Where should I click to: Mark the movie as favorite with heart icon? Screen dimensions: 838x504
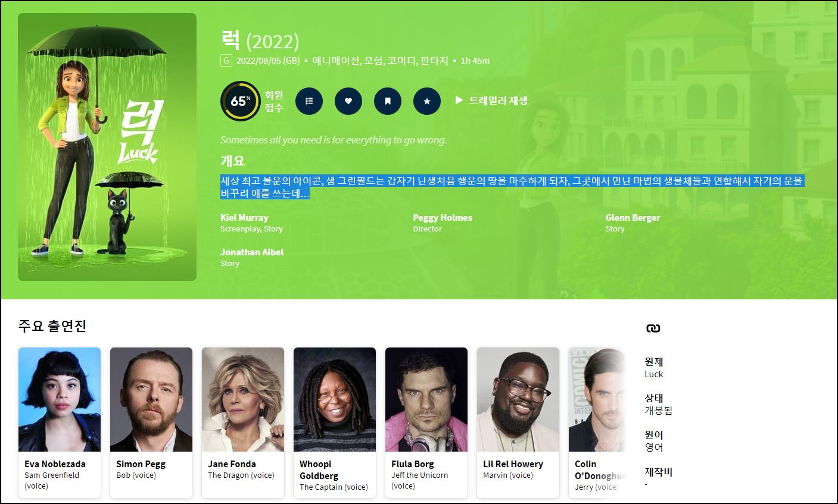[x=348, y=101]
